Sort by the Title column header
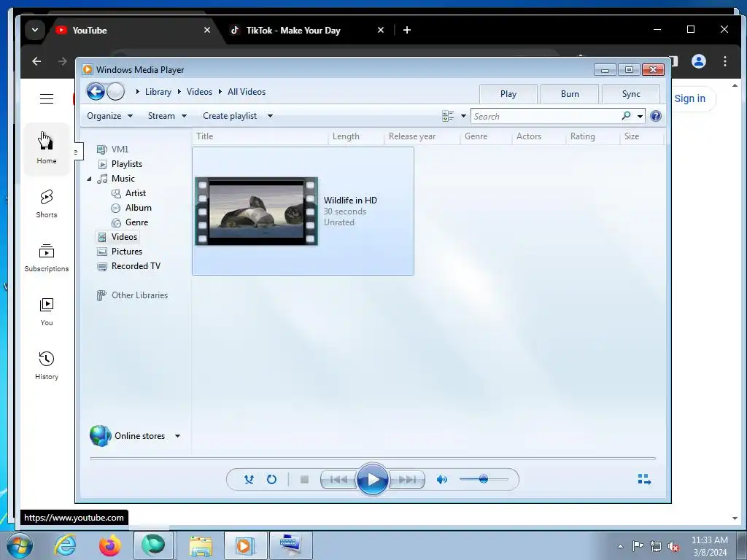Viewport: 747px width, 560px height. [260, 136]
